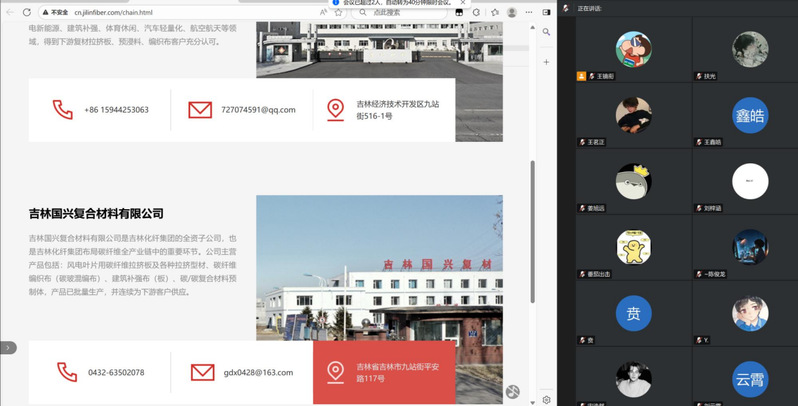Click the browser back arrow

10,12
